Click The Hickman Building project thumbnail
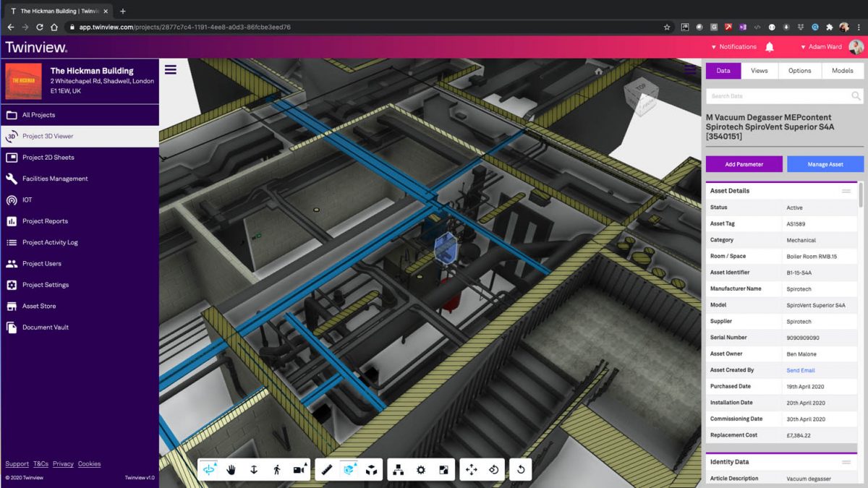Viewport: 868px width, 488px height. (x=24, y=82)
